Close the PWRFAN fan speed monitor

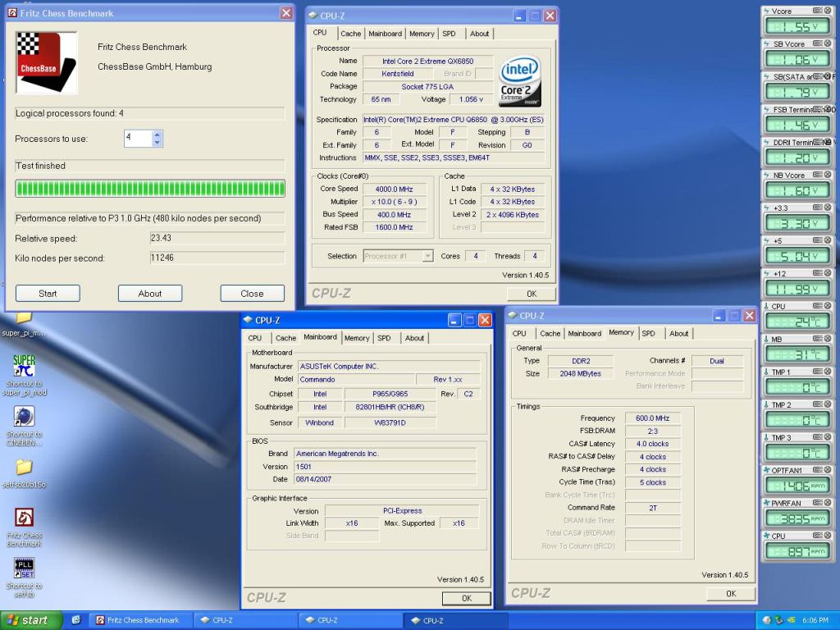click(x=828, y=503)
